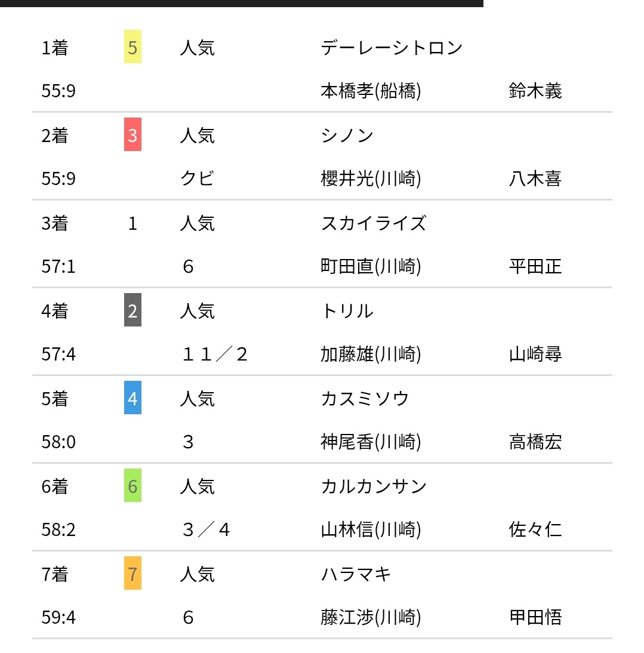Click the blue number 4 badge

pyautogui.click(x=133, y=398)
